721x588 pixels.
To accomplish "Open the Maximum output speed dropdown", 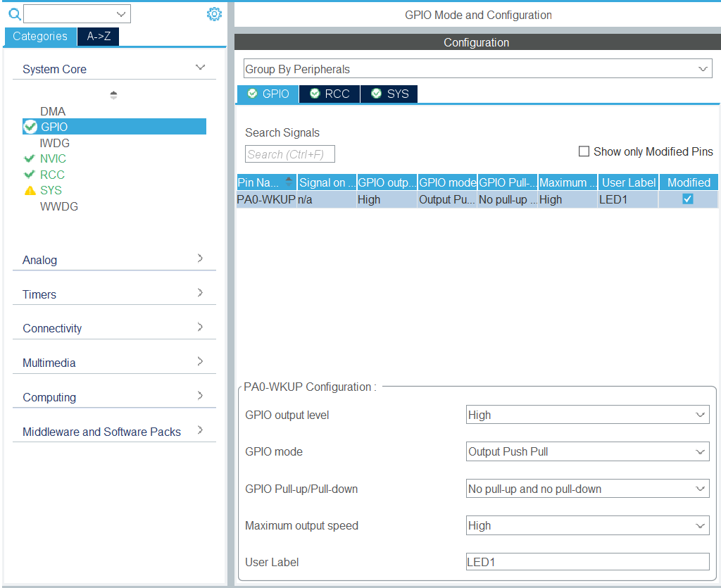I will tap(587, 525).
